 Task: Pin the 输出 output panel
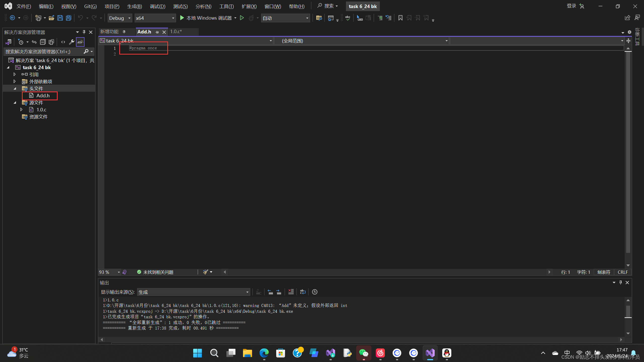[621, 283]
